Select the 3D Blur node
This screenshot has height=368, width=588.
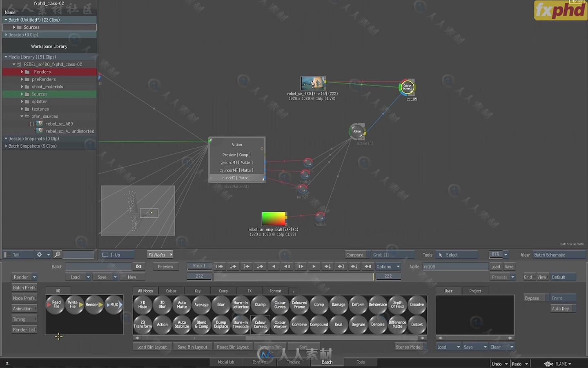(162, 305)
